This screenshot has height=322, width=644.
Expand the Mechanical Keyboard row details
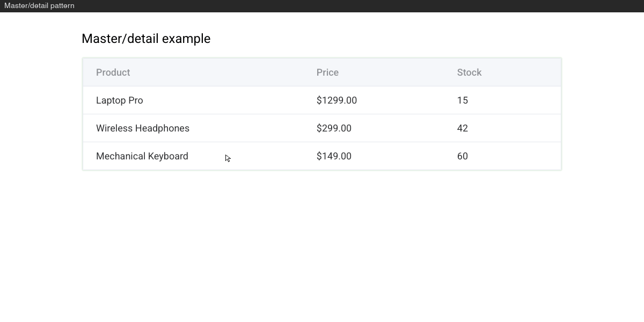pyautogui.click(x=322, y=156)
